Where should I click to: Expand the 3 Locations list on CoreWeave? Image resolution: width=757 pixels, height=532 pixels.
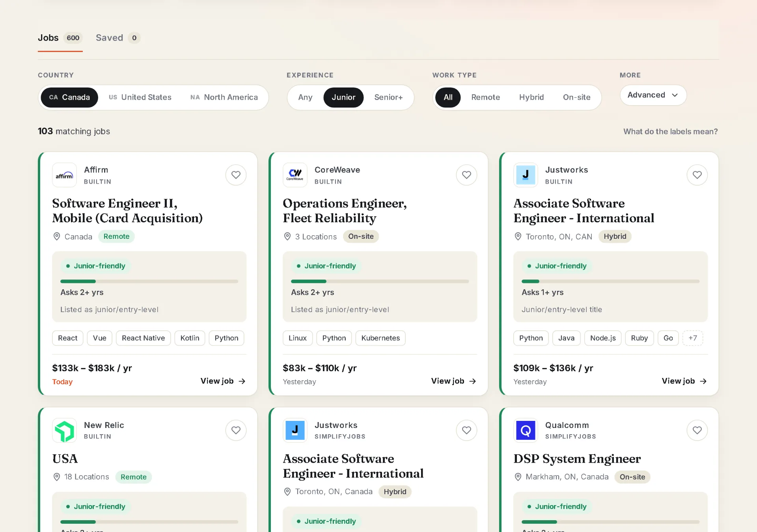pos(316,237)
